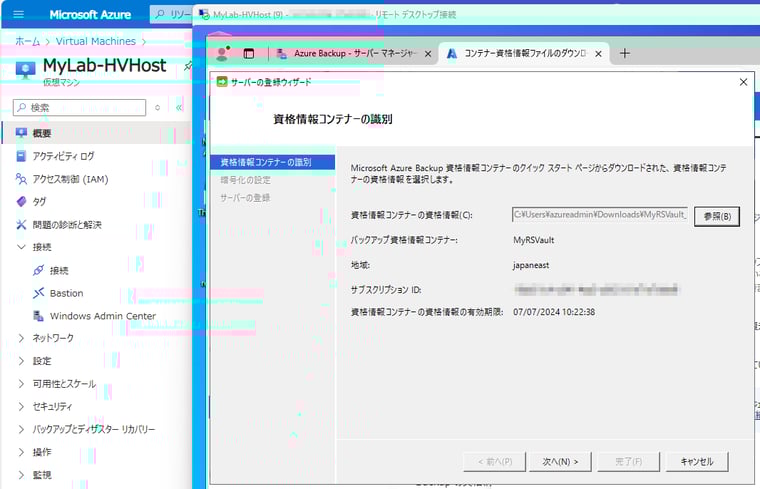Click the japaneast region value
Screen dimensions: 760x489
(531, 266)
